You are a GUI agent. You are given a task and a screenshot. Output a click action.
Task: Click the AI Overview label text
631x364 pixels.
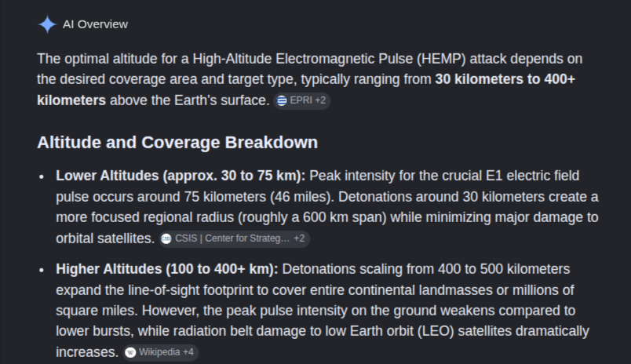[96, 24]
